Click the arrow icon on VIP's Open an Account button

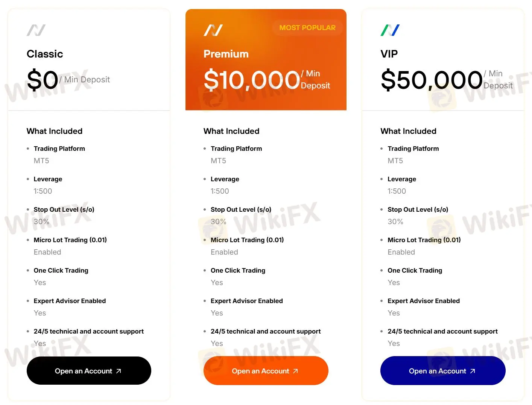point(473,371)
